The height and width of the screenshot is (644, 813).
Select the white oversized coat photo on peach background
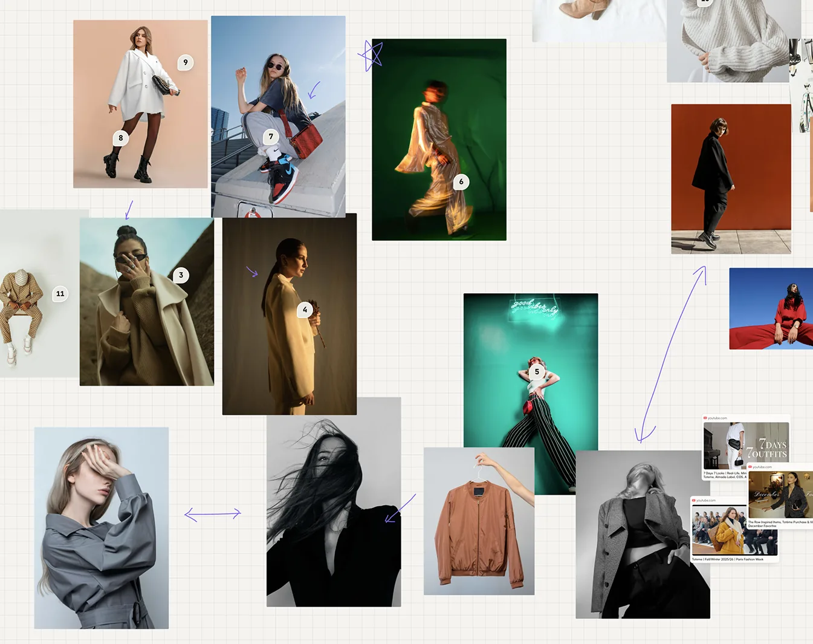coord(140,104)
